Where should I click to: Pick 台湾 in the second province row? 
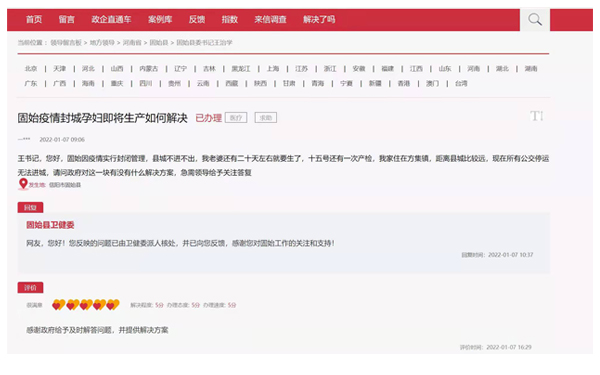(461, 83)
